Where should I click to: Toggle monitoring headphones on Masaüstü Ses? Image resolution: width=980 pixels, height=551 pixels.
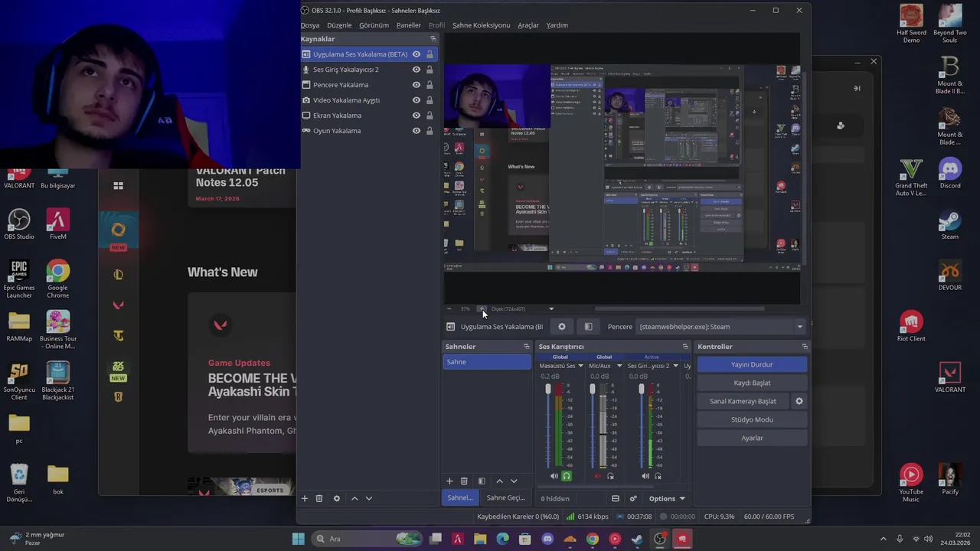click(567, 476)
